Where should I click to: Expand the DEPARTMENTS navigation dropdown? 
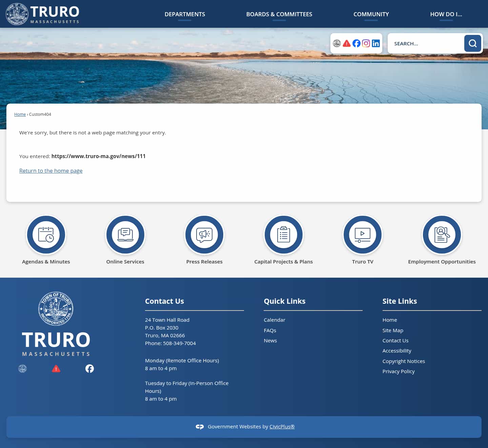(185, 14)
